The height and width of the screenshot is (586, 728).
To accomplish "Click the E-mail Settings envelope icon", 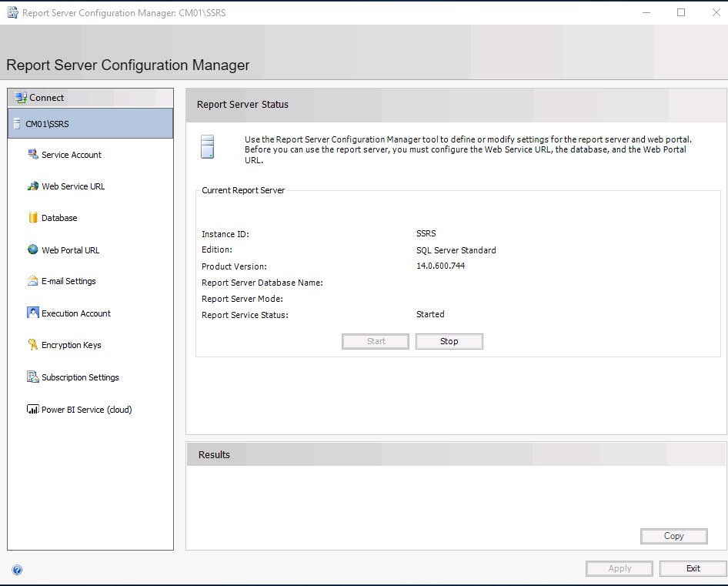I will 33,281.
